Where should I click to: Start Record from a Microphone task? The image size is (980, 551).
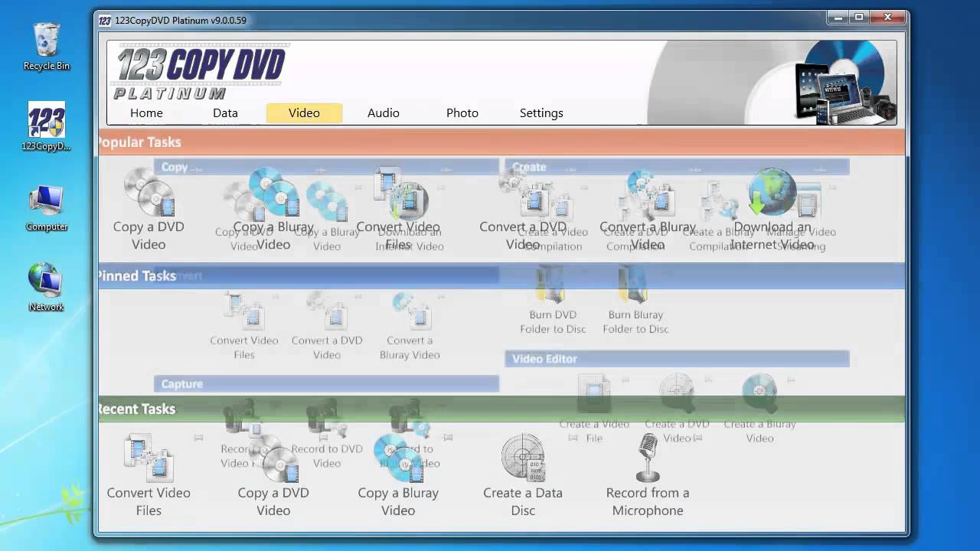click(x=648, y=476)
